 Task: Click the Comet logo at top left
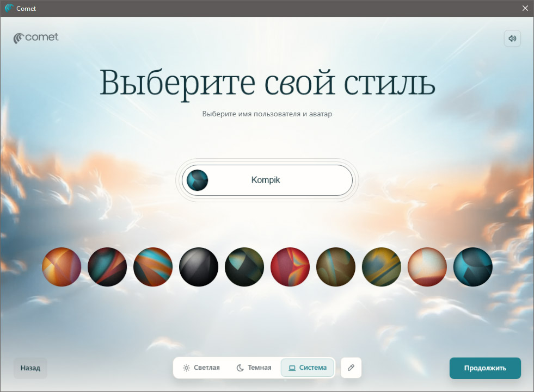(36, 38)
